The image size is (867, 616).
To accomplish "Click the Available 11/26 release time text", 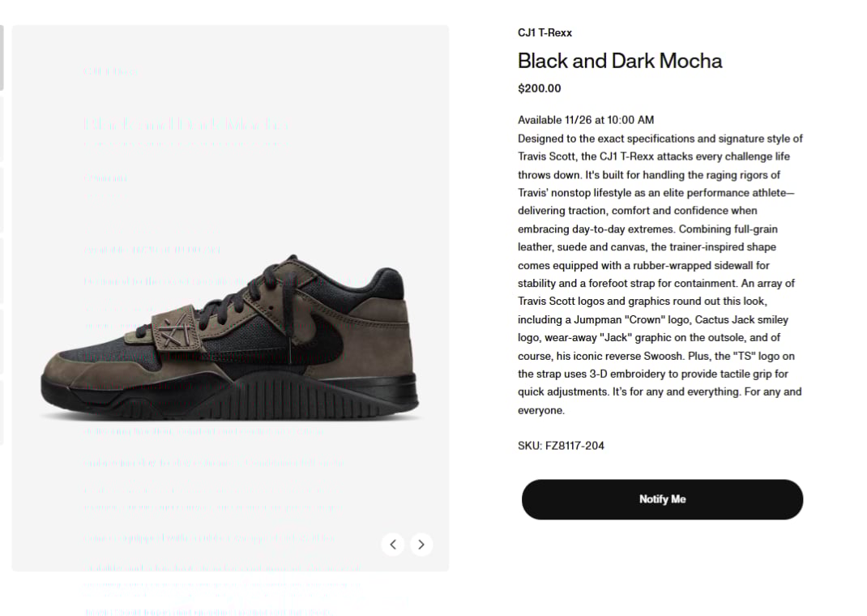I will coord(586,120).
